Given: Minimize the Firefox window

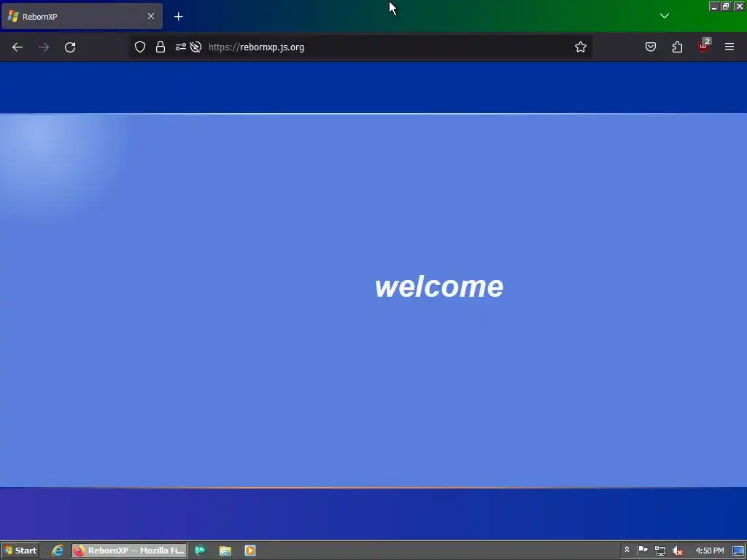Looking at the screenshot, I should point(713,6).
